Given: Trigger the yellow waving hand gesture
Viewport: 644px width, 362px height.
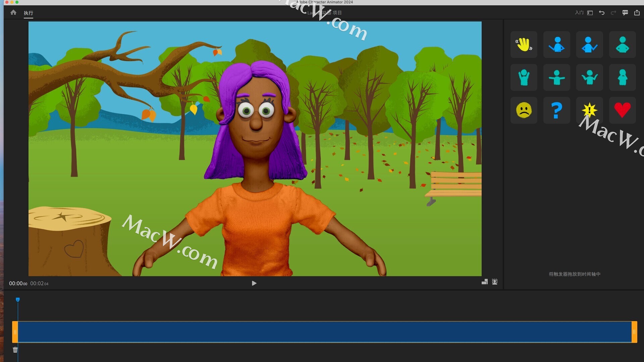Looking at the screenshot, I should point(524,45).
